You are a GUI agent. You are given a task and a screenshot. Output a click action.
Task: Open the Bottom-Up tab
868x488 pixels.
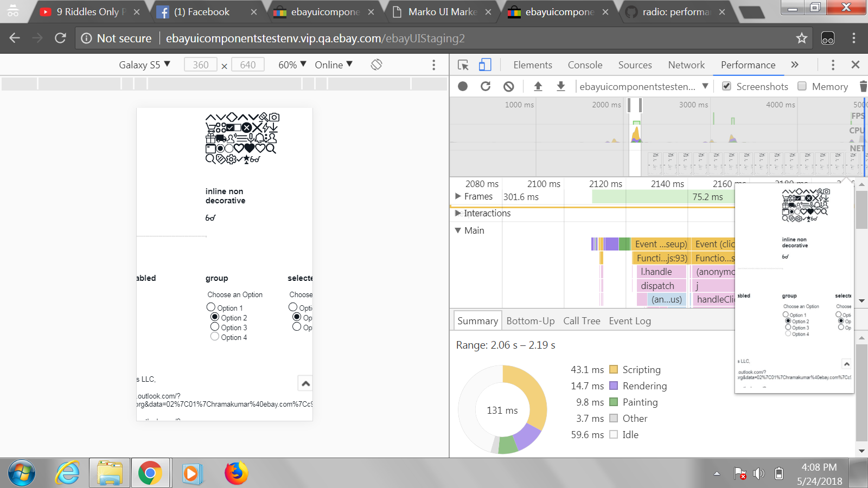tap(531, 321)
